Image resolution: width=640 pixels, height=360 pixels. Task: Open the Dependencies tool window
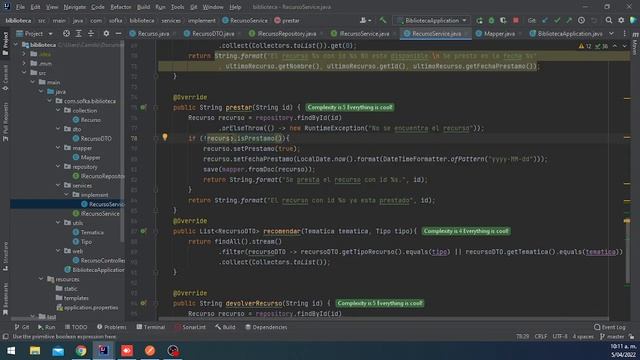click(x=266, y=327)
